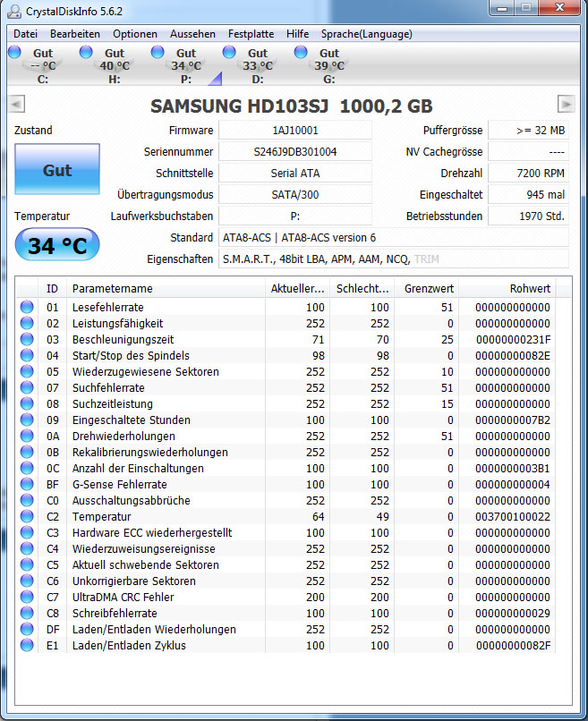
Task: Go to next disk arrow
Action: point(566,105)
